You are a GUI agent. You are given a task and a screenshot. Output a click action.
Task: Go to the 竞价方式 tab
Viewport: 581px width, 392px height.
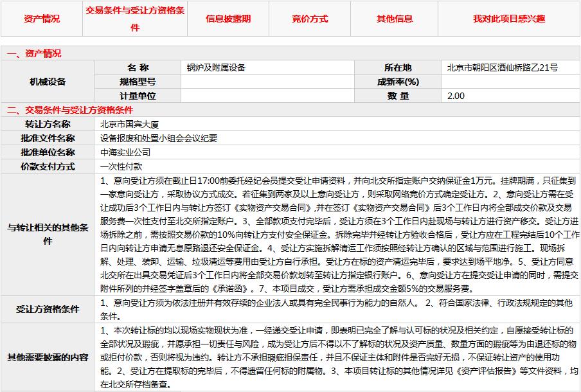[310, 19]
